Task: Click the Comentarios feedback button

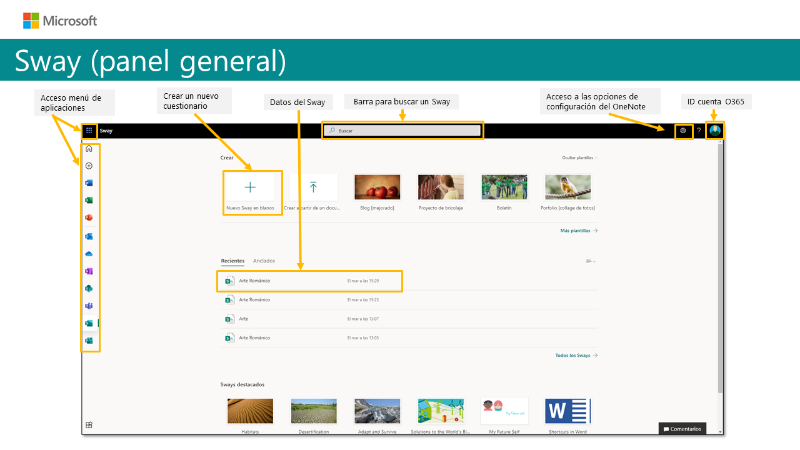Action: [682, 429]
